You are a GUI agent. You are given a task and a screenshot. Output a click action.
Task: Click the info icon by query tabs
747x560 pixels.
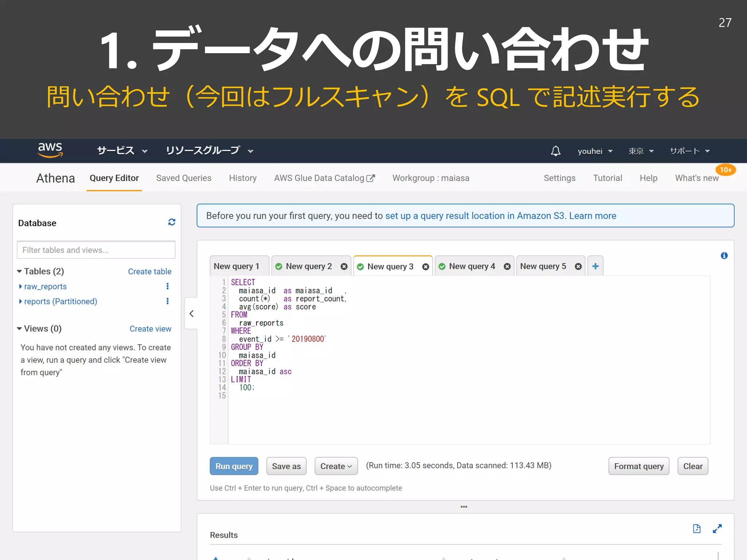coord(724,256)
